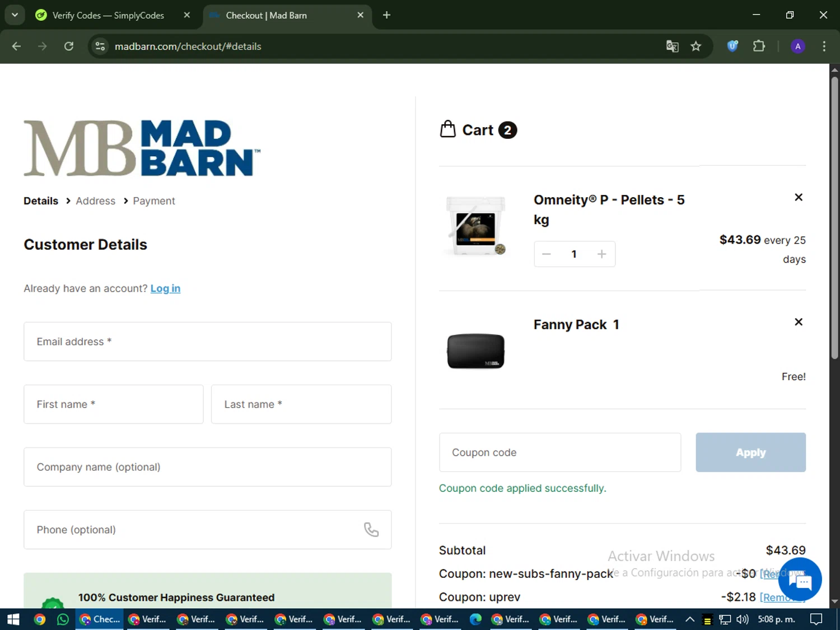
Task: Select the Checkout | Mad Barn tab
Action: [x=267, y=15]
